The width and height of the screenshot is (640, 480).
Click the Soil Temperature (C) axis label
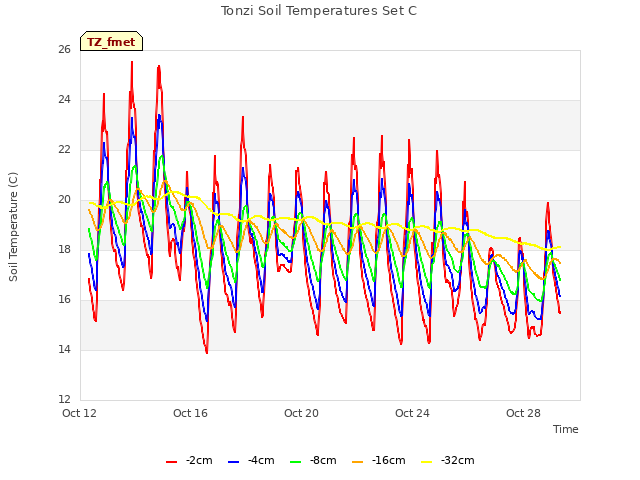13,227
